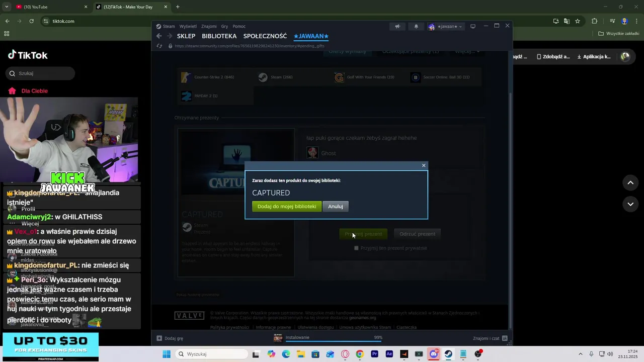Go back in Chrome browser
The width and height of the screenshot is (644, 362).
pos(7,21)
